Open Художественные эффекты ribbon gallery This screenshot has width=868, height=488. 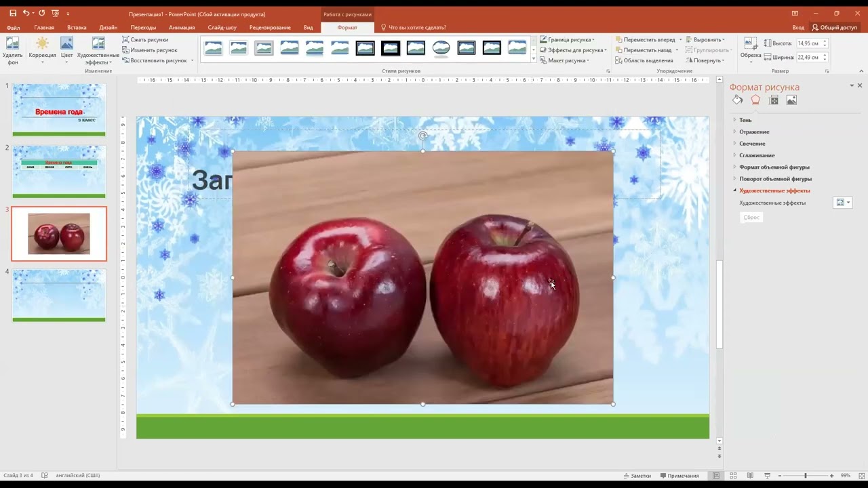[x=98, y=52]
